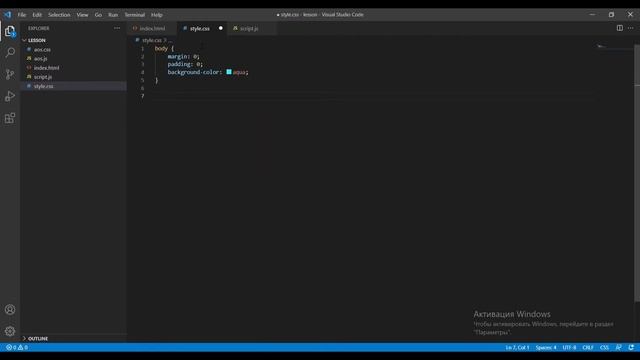Open the Edit menu
The height and width of the screenshot is (360, 640).
37,15
